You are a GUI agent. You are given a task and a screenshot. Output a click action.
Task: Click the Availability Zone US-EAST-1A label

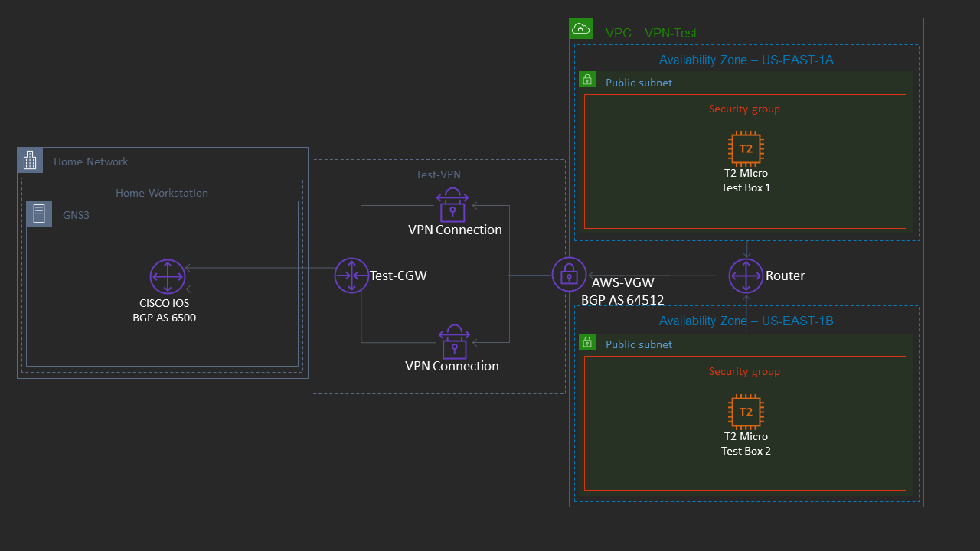[746, 60]
